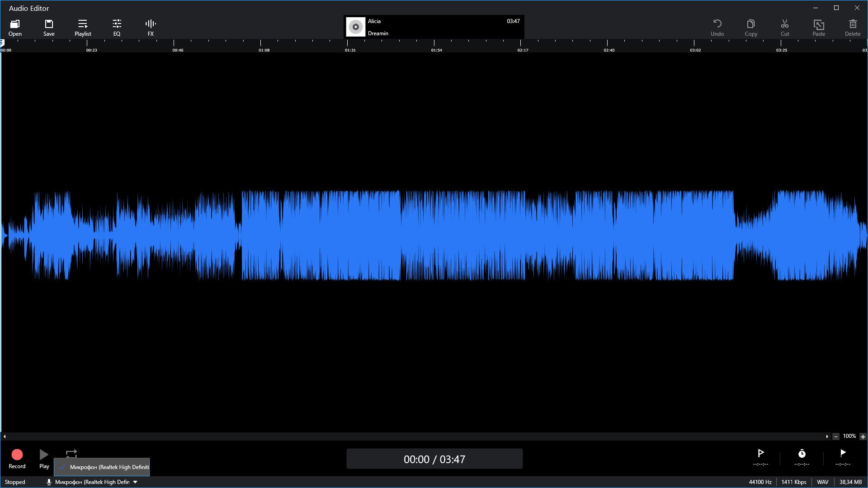Start recording with the Record button
The height and width of the screenshot is (488, 868).
tap(17, 457)
